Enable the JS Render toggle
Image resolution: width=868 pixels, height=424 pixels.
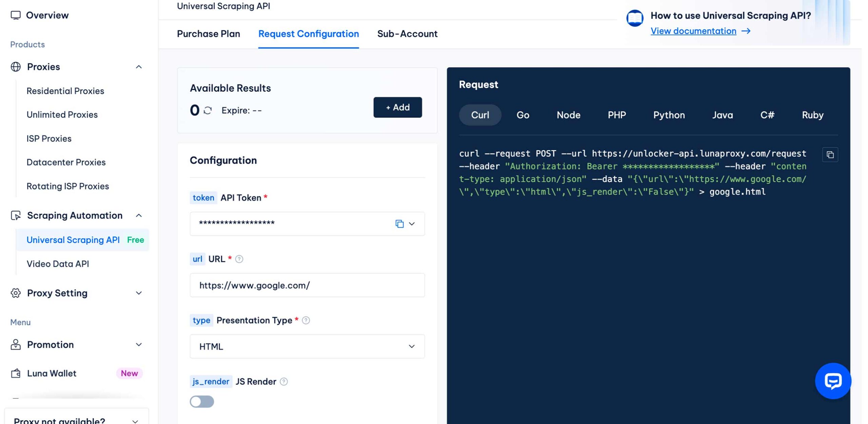click(x=202, y=402)
